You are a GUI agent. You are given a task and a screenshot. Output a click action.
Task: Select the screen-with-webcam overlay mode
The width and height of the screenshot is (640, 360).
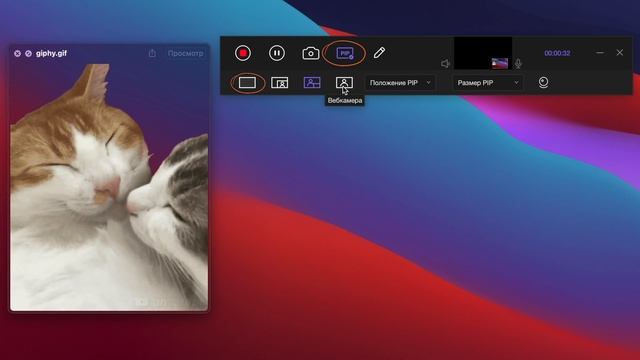(280, 82)
